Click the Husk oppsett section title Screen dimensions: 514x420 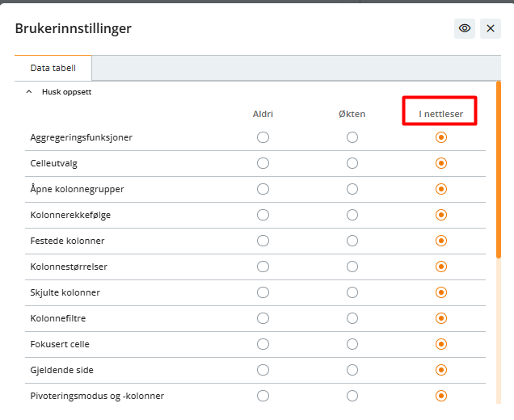tap(66, 92)
